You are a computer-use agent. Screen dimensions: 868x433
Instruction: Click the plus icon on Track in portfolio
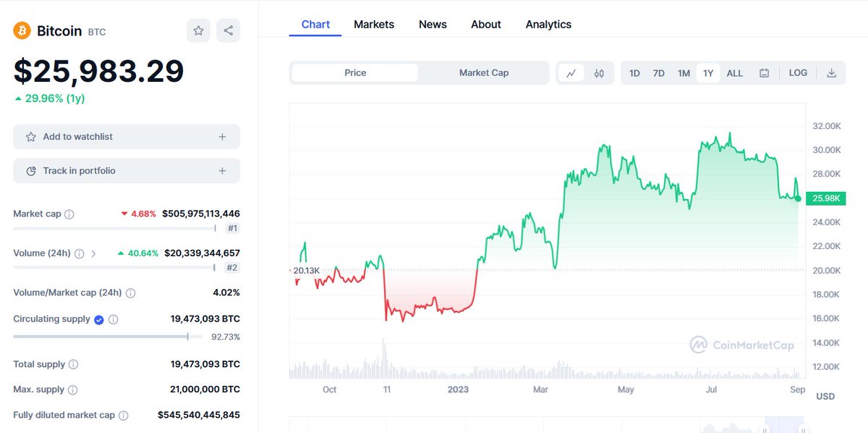222,171
